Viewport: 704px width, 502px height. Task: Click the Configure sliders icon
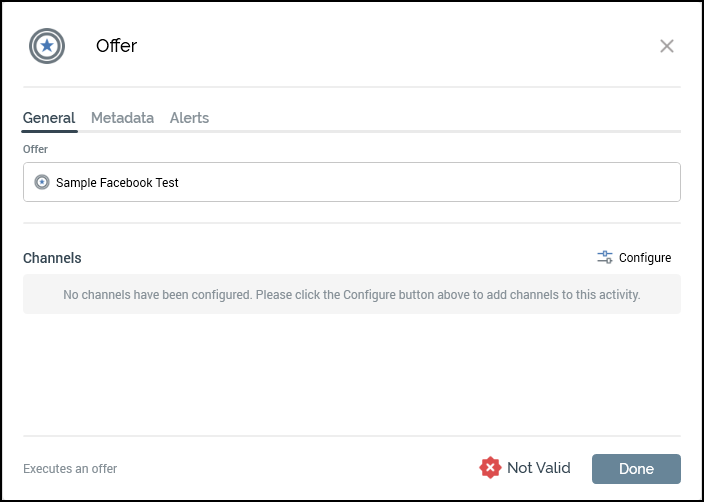[605, 257]
